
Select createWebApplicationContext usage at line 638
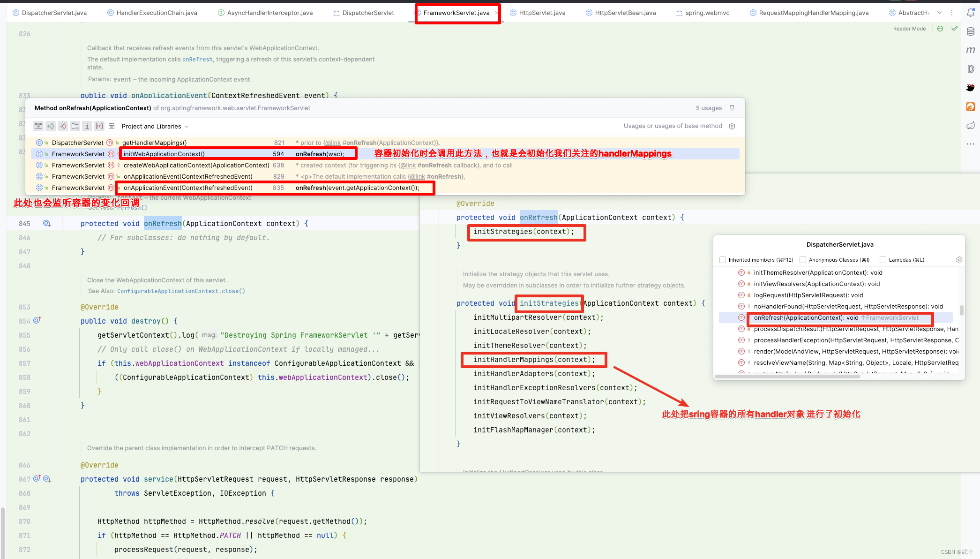[385, 165]
